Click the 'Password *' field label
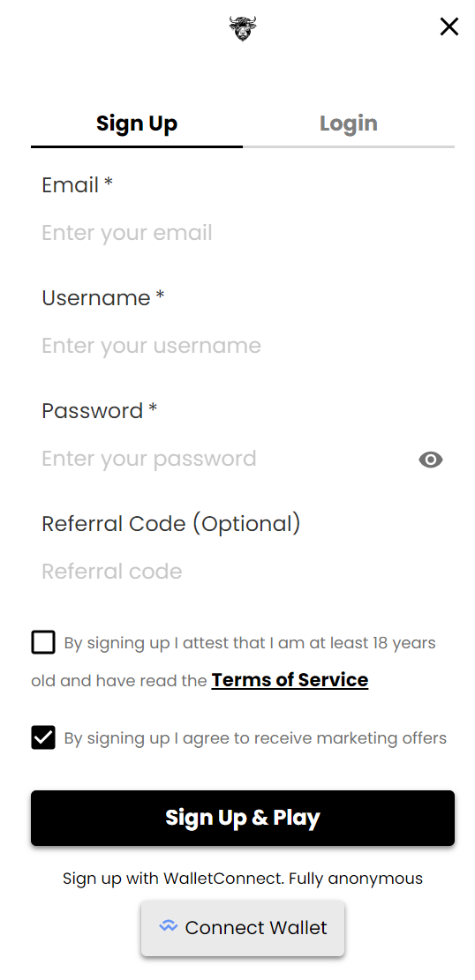 click(100, 411)
